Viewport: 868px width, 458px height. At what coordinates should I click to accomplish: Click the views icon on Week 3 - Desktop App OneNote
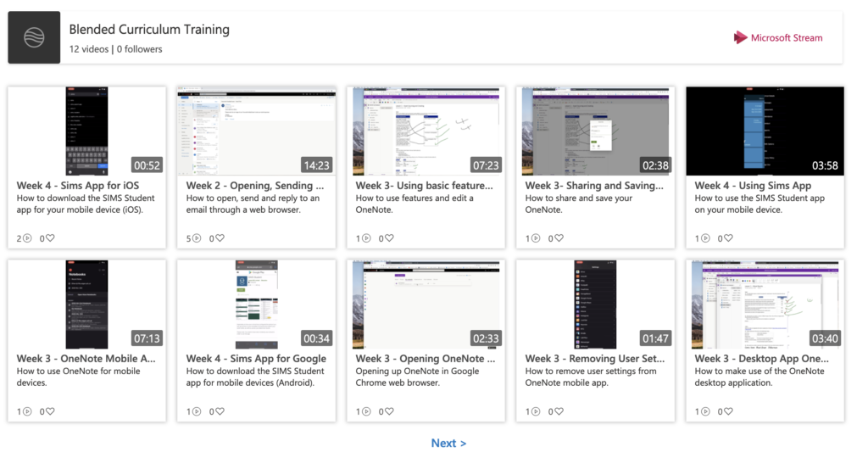[x=705, y=411]
